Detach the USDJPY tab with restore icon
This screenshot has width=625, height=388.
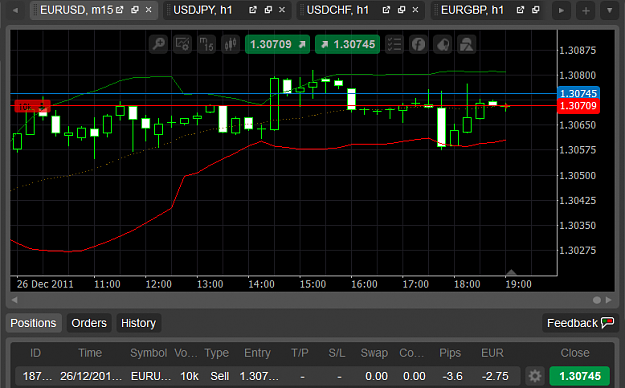[x=268, y=10]
